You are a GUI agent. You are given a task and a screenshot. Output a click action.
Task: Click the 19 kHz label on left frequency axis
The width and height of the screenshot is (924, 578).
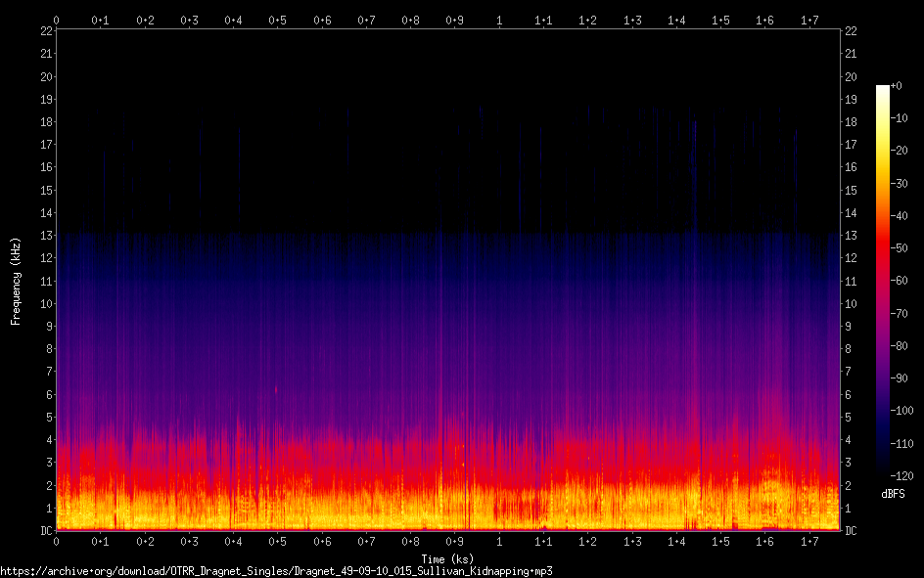click(x=46, y=100)
